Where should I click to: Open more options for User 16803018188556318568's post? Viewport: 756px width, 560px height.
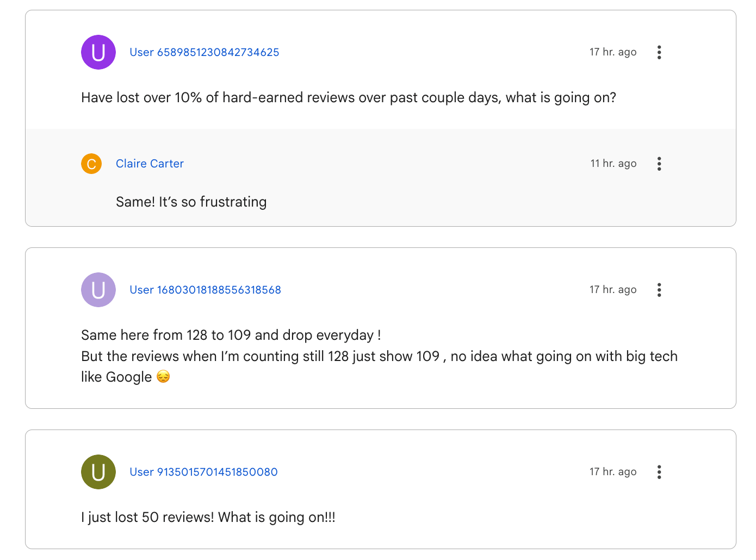click(x=659, y=290)
